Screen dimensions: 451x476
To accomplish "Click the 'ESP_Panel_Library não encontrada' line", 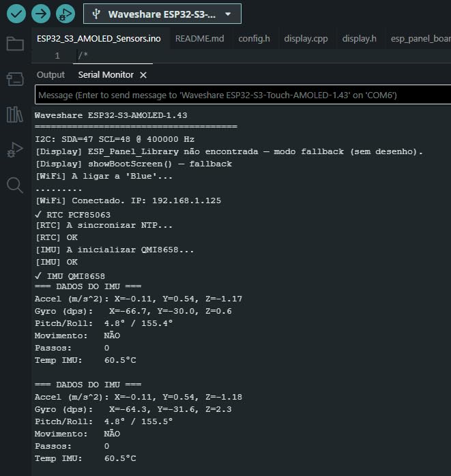I will coord(229,151).
